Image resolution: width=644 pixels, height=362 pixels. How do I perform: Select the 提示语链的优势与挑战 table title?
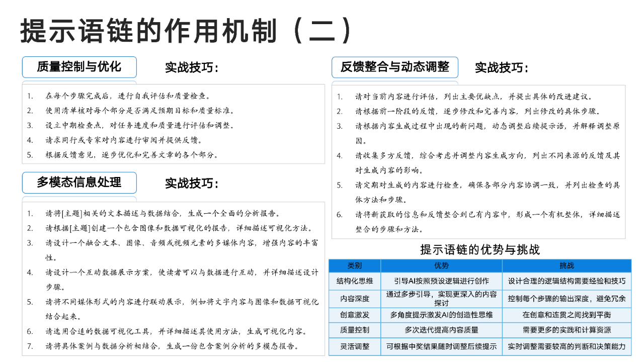[479, 250]
